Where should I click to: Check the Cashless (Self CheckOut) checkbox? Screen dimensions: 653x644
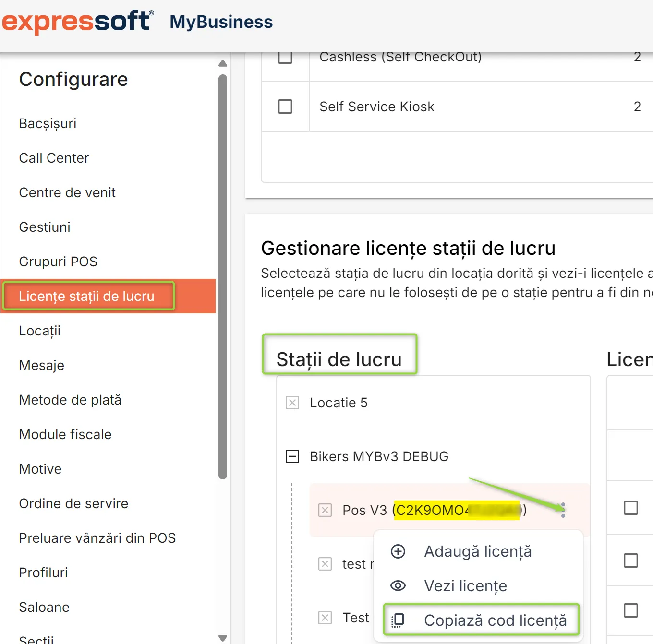pos(285,57)
